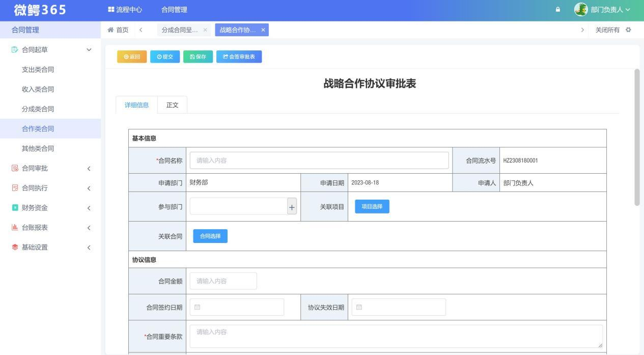Save the approval form using 保存

[x=198, y=57]
